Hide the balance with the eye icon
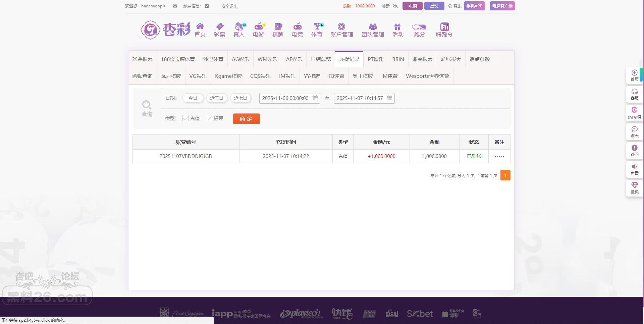Screen dimensions: 644x324 coord(395,6)
